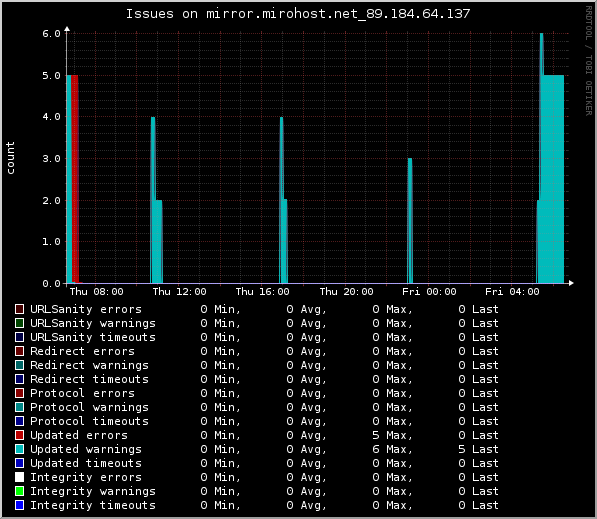
Task: Click the Fri 00:00 time axis label
Action: tap(429, 292)
